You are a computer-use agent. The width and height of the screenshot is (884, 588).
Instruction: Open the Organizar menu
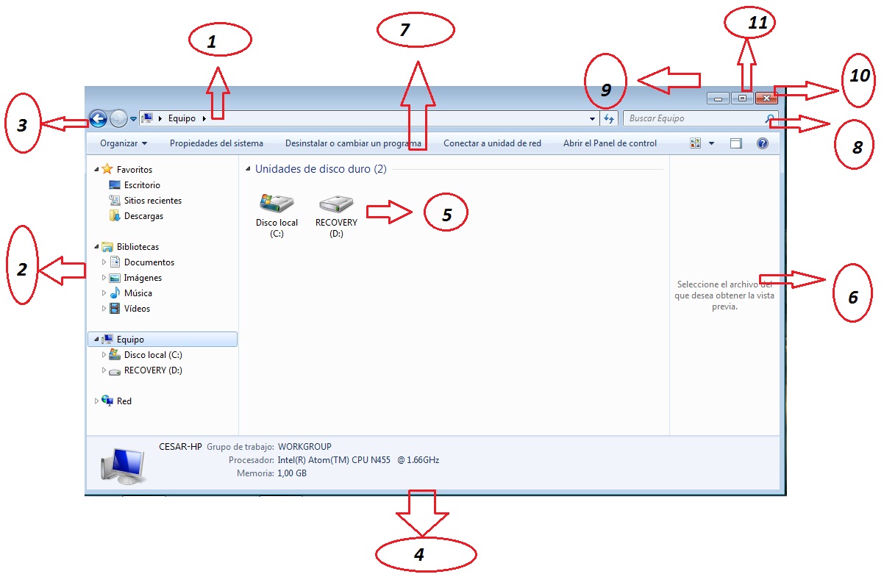click(x=124, y=143)
